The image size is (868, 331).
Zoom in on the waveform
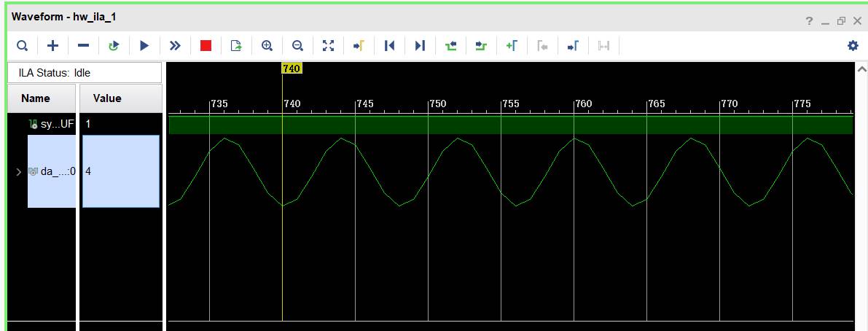tap(267, 46)
